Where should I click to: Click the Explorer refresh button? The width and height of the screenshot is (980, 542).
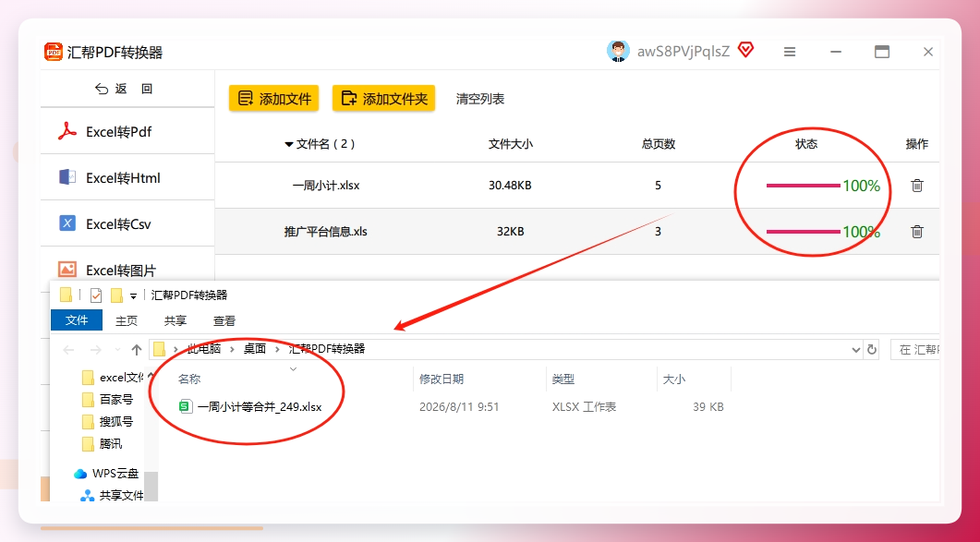pos(872,350)
